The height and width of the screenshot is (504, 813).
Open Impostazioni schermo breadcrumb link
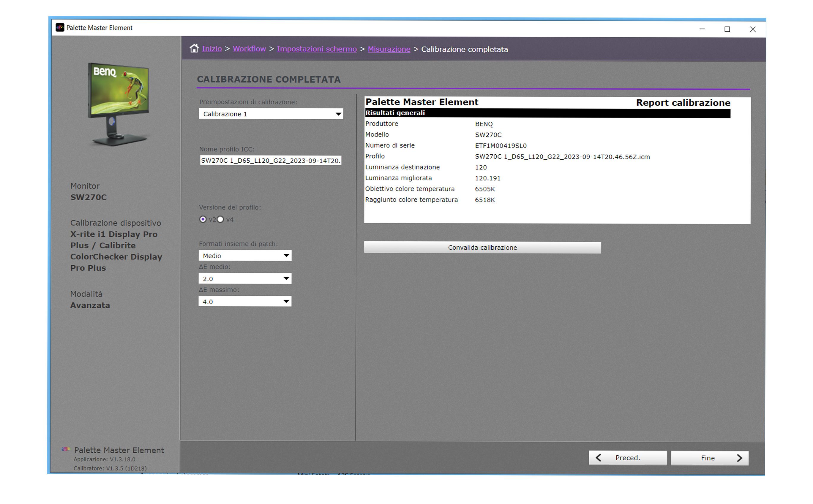tap(317, 49)
